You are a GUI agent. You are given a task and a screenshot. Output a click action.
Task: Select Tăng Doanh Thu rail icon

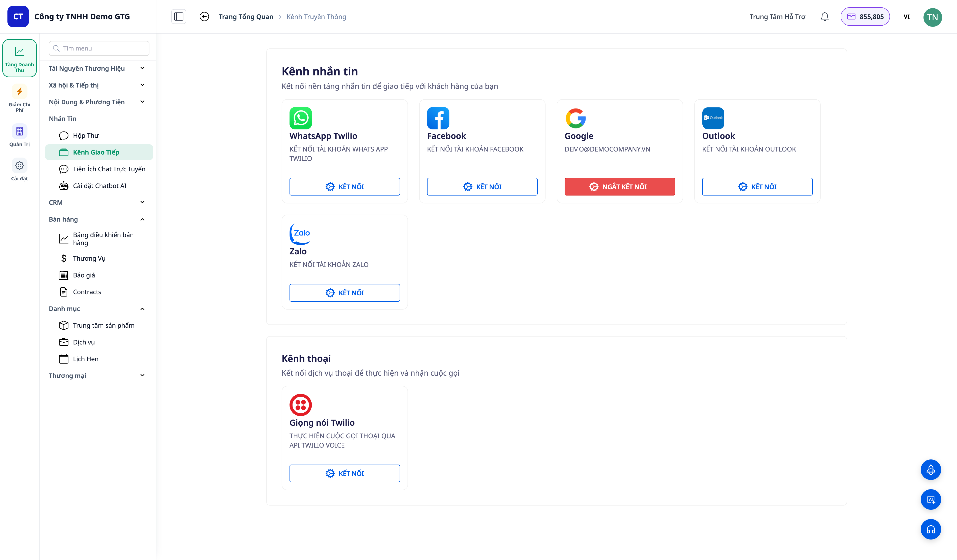19,58
